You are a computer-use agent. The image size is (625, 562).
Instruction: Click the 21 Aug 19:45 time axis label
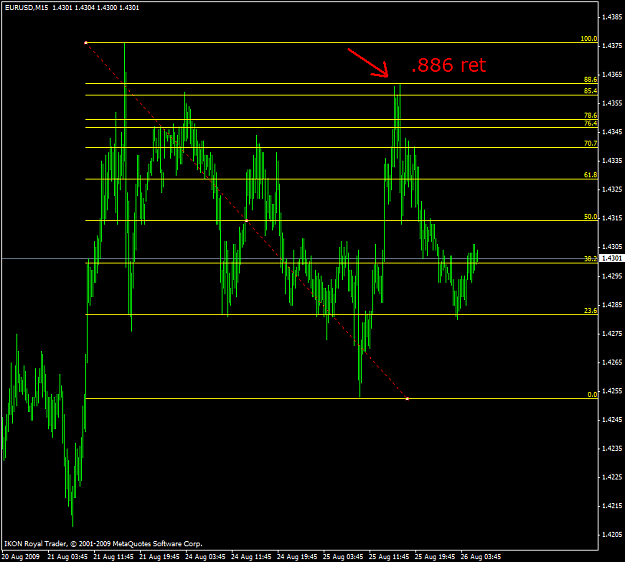159,556
